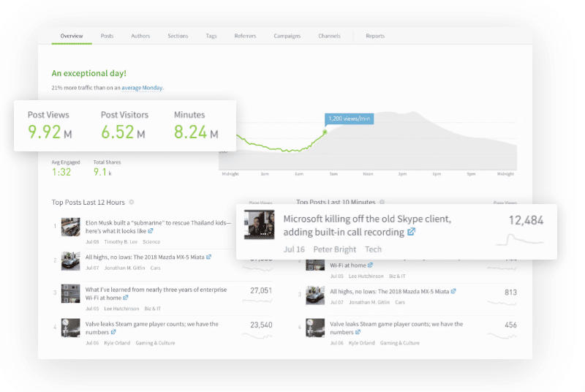Screen dimensions: 585x392
Task: Open settings gear for Top Posts Last 10 Minutes
Action: (x=382, y=202)
